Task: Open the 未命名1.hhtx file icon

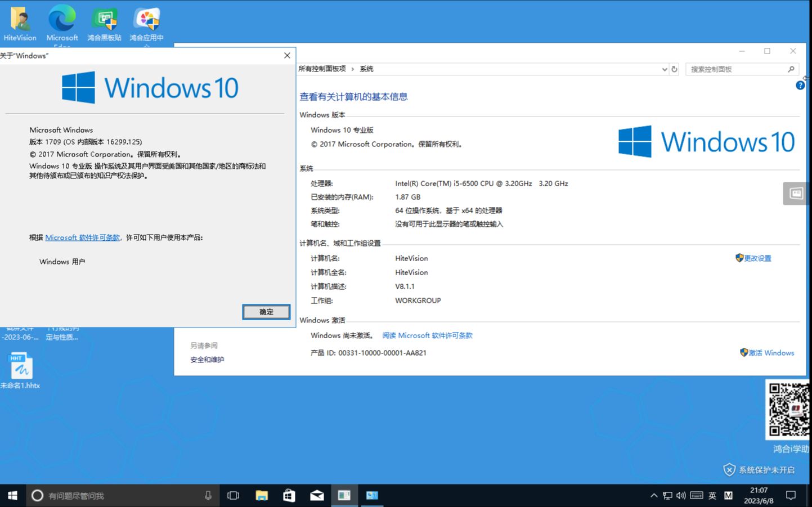Action: (x=21, y=370)
